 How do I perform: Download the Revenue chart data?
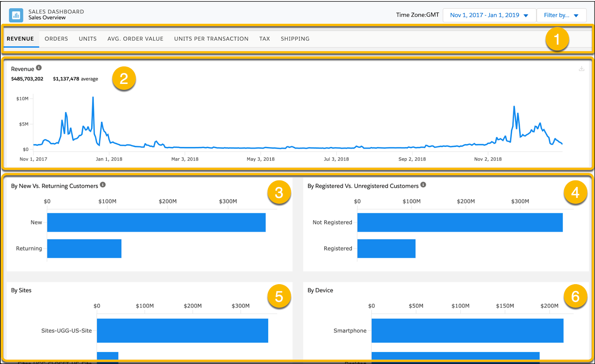[582, 69]
